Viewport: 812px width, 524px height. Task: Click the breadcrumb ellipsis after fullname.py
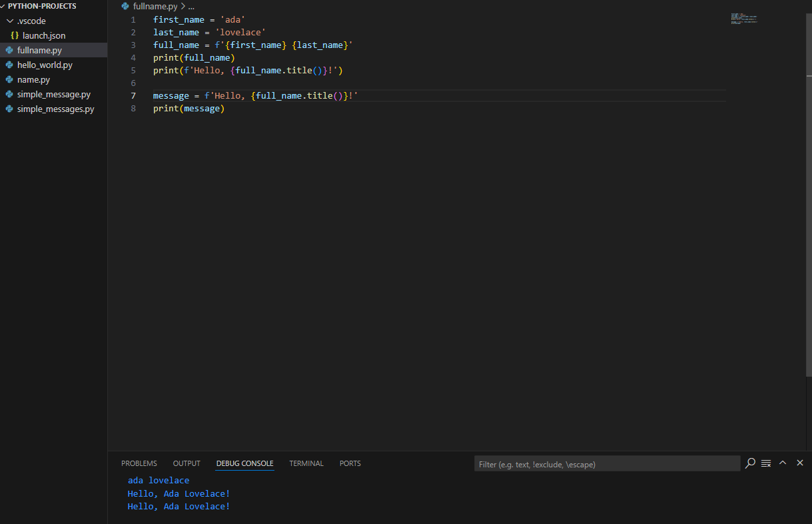click(x=191, y=6)
